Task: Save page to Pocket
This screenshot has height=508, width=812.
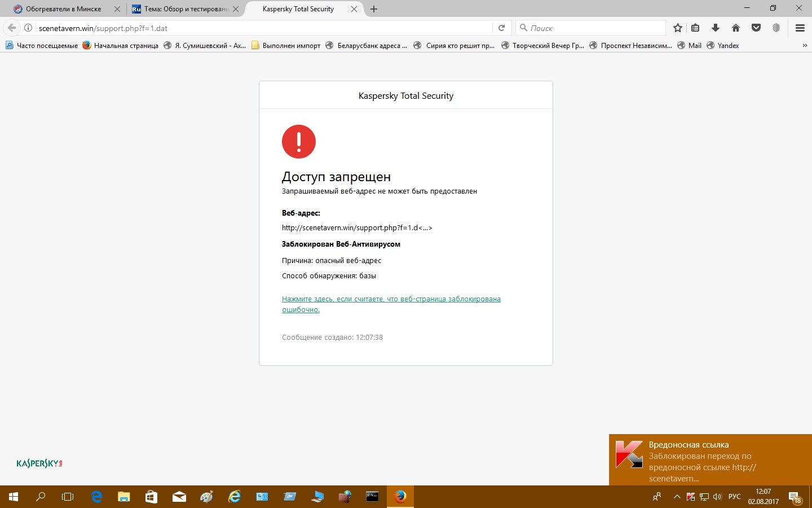Action: pos(756,28)
